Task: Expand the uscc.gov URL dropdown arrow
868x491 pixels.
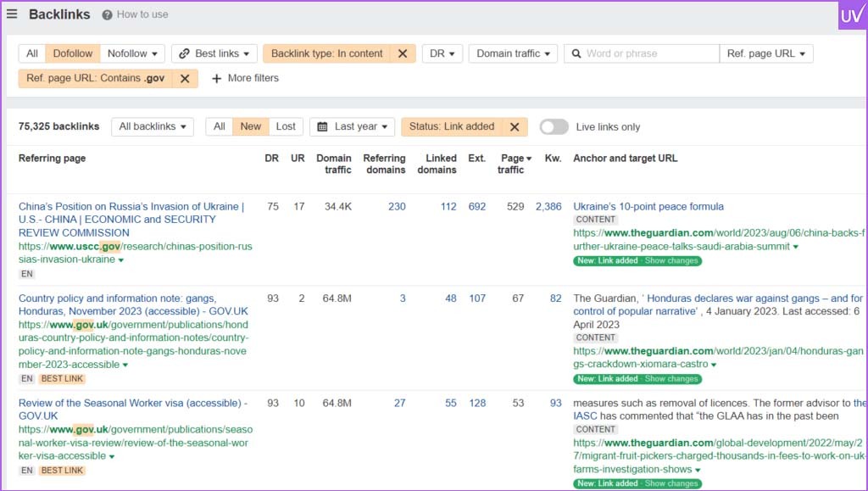Action: click(x=120, y=260)
